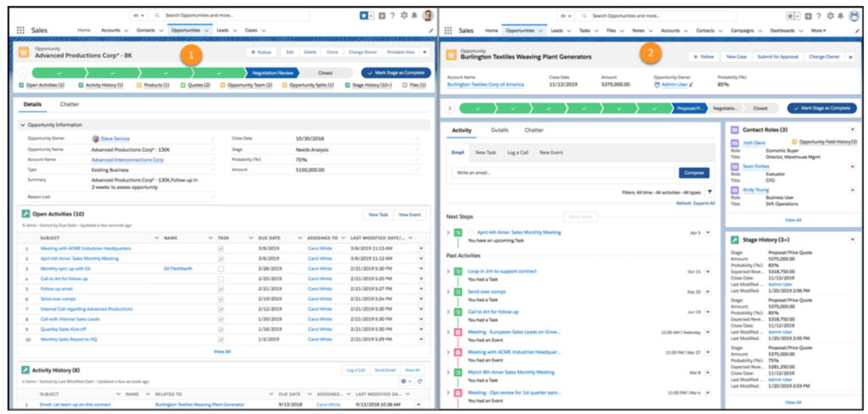Open the help question mark in left window
Screen dimensions: 868x414
(392, 15)
